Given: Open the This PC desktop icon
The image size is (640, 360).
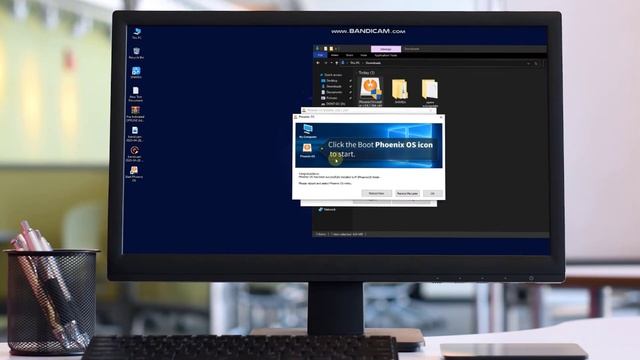Looking at the screenshot, I should click(137, 33).
